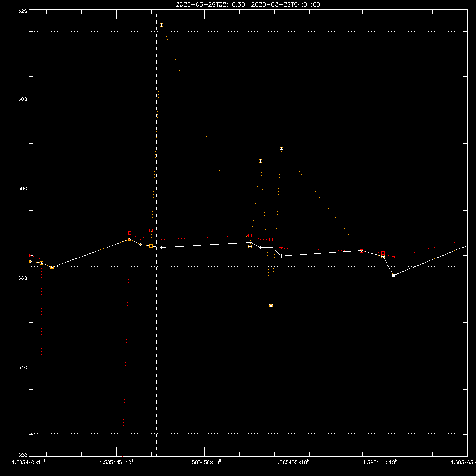Click the y-axis label 600
This screenshot has height=476, width=476.
click(23, 99)
